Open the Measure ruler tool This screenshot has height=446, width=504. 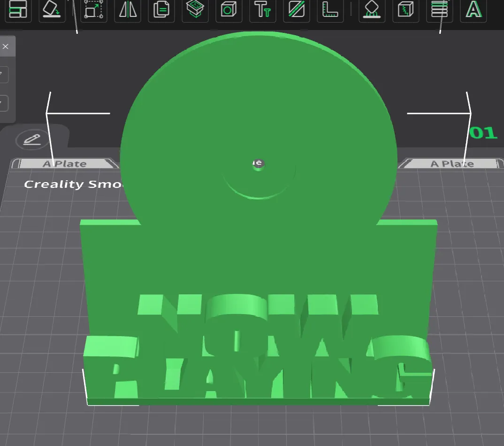coord(330,10)
